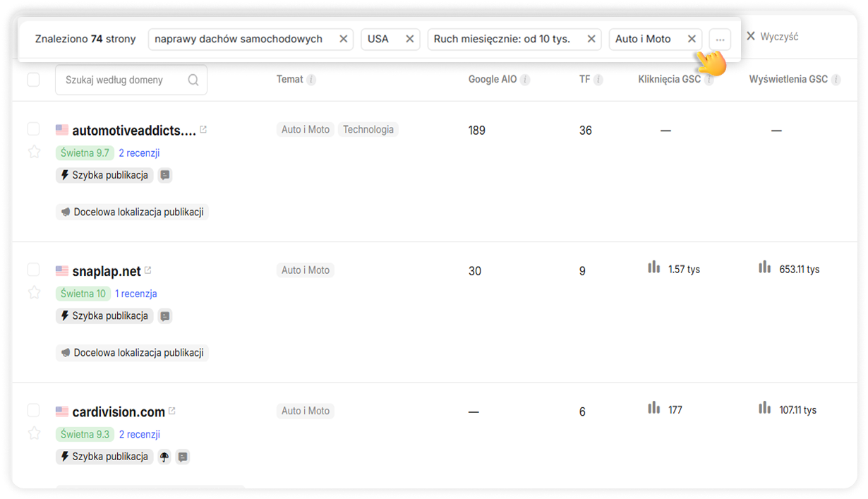Remove the 'naprawy dachów samochodowych' filter
The image size is (868, 499).
tap(343, 39)
